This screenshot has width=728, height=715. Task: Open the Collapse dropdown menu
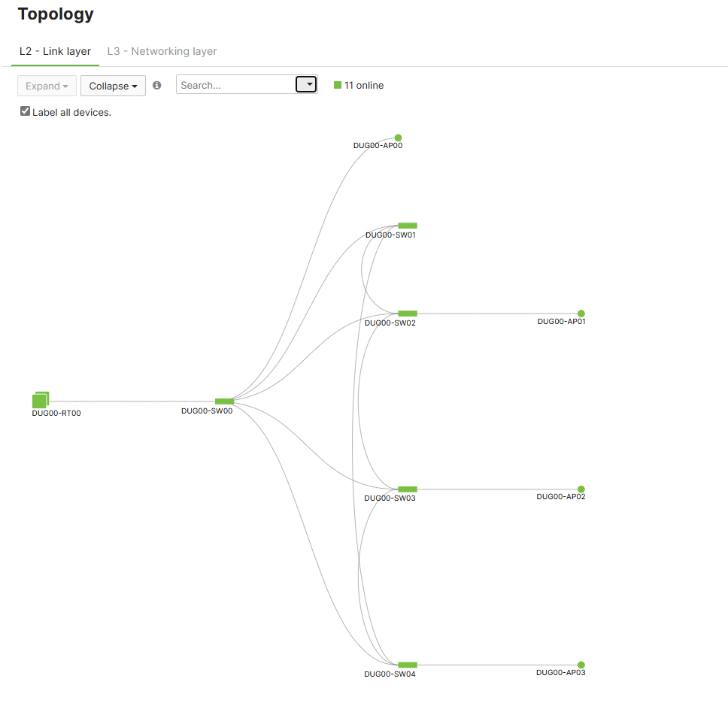112,86
